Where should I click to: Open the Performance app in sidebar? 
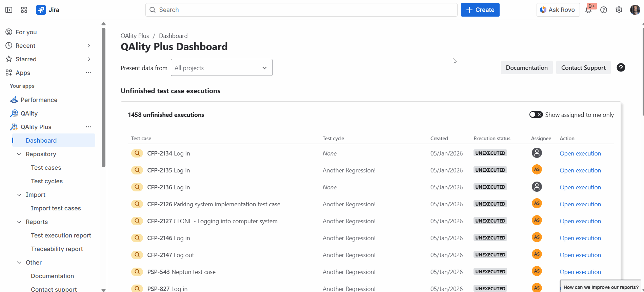39,100
